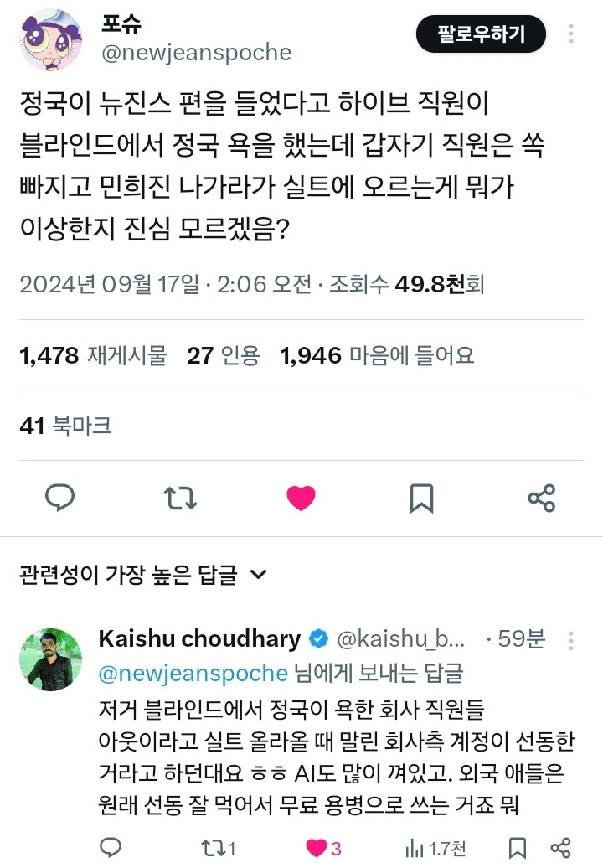View the 27 인용 quotes list

(223, 356)
